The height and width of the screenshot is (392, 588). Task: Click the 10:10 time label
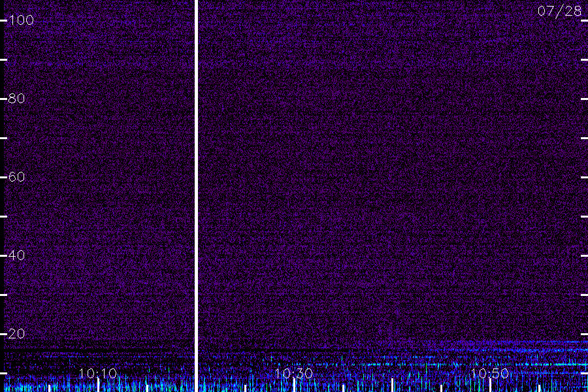[x=98, y=373]
